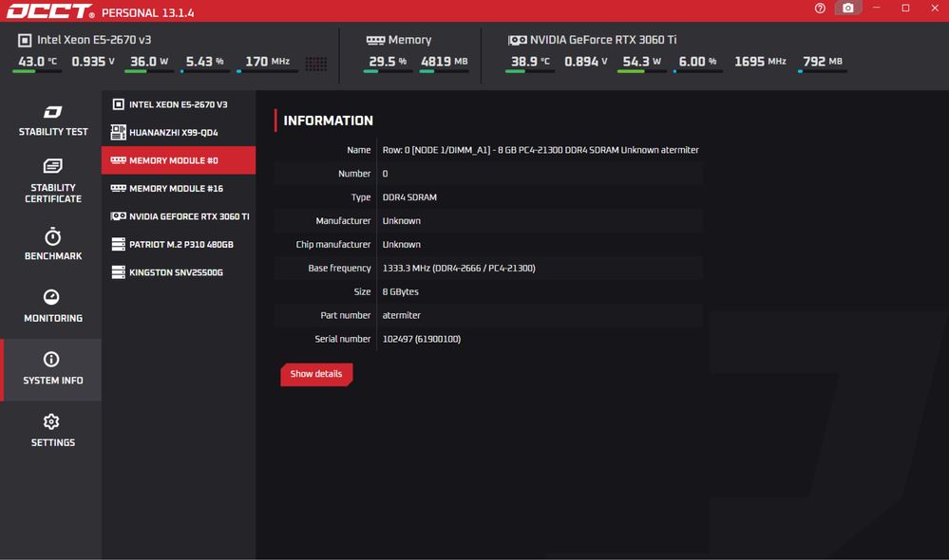Viewport: 949px width, 560px height.
Task: Open the Monitoring label
Action: tap(52, 318)
